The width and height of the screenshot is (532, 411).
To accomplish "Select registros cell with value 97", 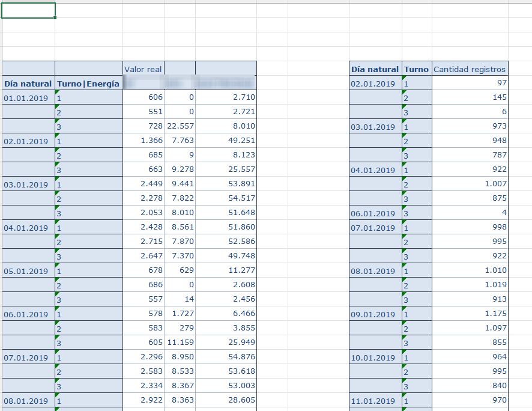I will click(470, 83).
